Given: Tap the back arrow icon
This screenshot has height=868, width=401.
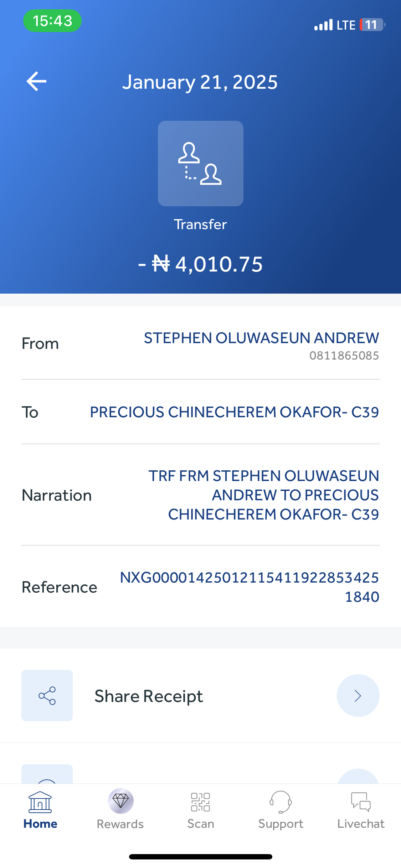Looking at the screenshot, I should (37, 82).
